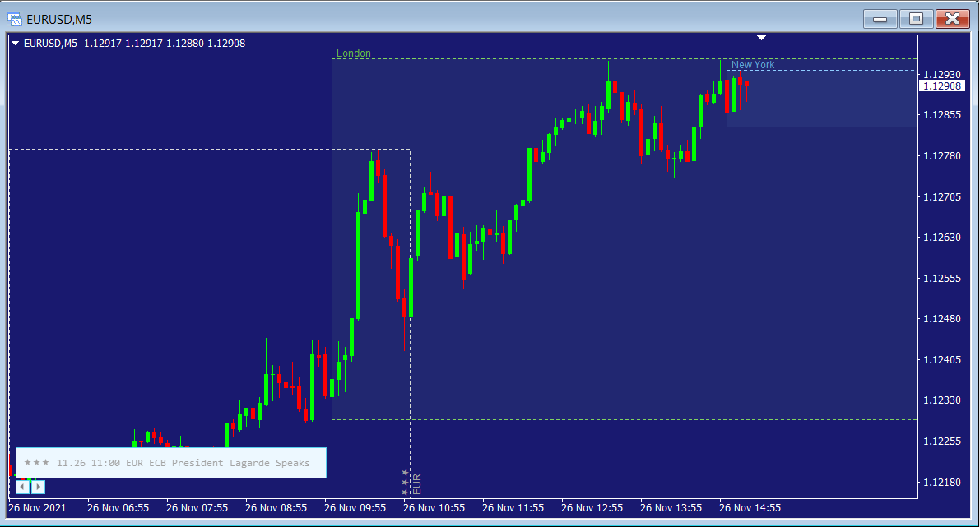
Task: Click the 26 Nov 14:55 time axis label
Action: coord(750,508)
